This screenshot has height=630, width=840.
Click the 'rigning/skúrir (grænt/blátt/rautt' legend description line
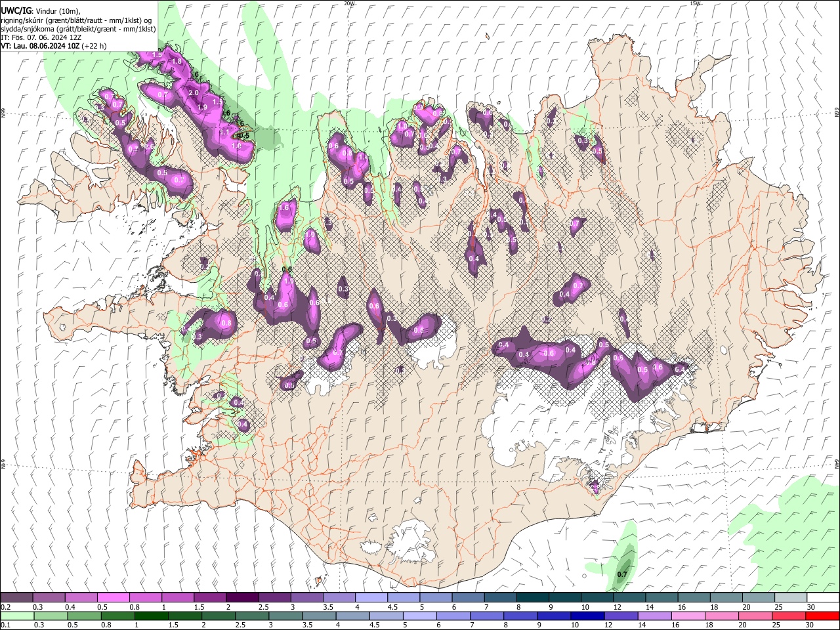(x=76, y=20)
